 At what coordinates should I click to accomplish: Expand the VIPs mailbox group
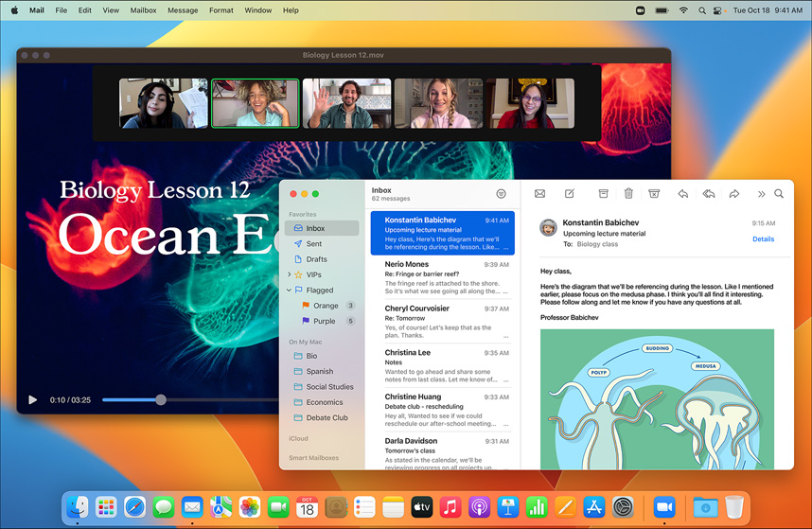coord(290,274)
